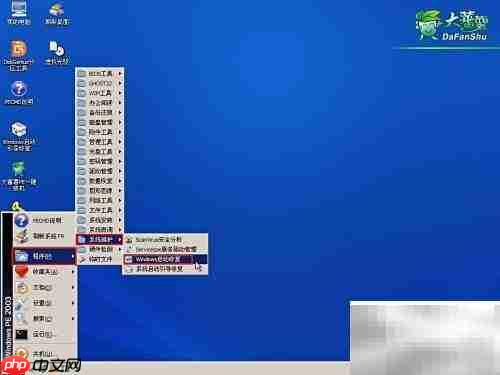Open the blue question-mark help icon on the desktop
Viewport: 500px width, 375px height.
pyautogui.click(x=19, y=93)
